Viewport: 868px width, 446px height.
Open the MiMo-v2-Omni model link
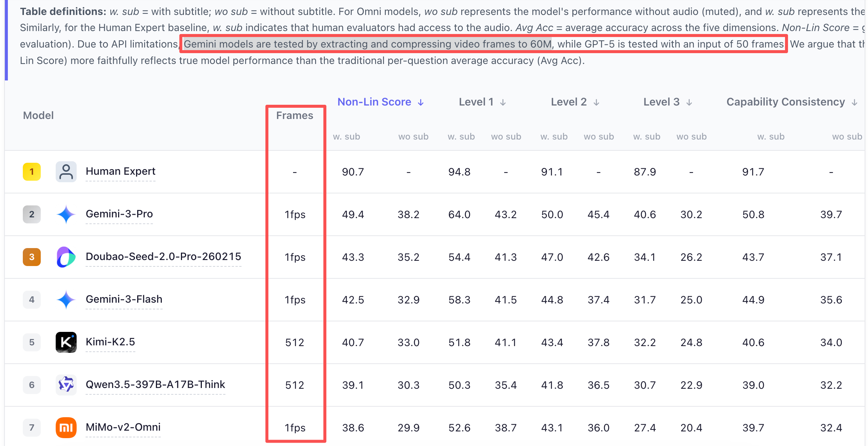point(123,427)
